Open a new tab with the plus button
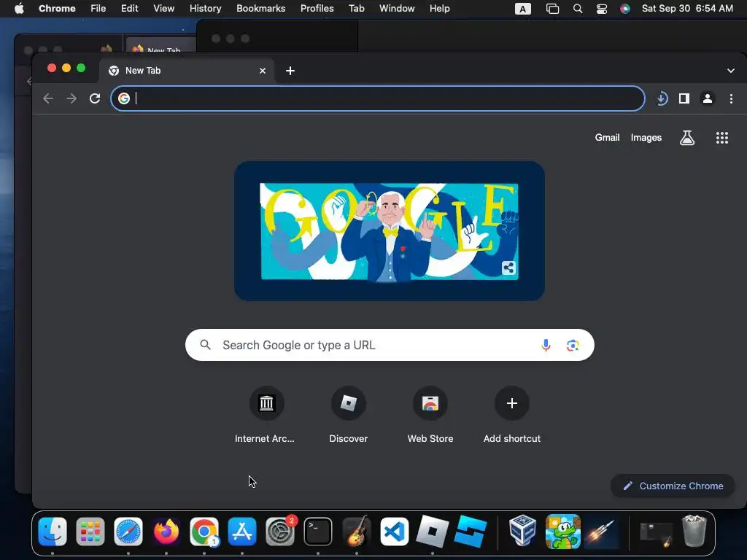 (290, 71)
